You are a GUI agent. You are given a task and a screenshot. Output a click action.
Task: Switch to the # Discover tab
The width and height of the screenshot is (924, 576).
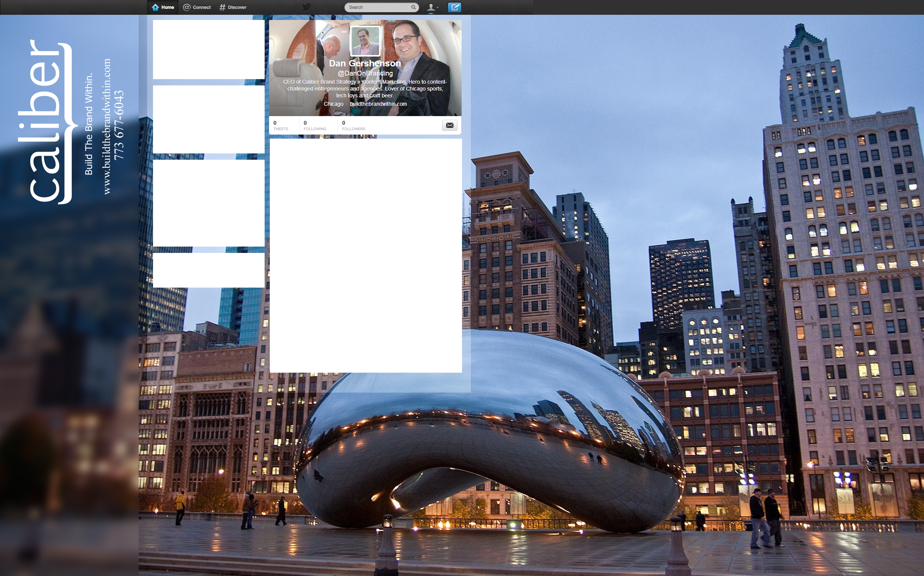click(233, 7)
